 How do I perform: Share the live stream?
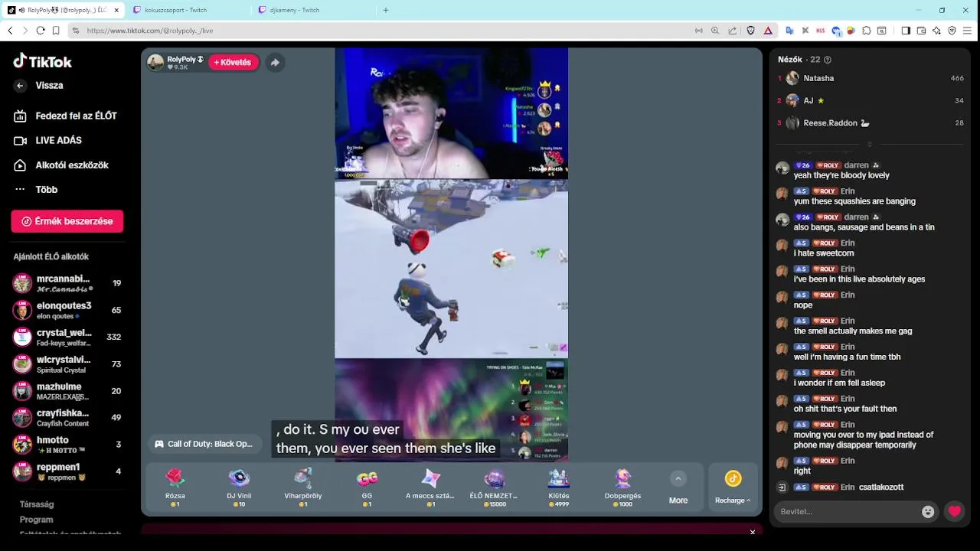[x=275, y=63]
